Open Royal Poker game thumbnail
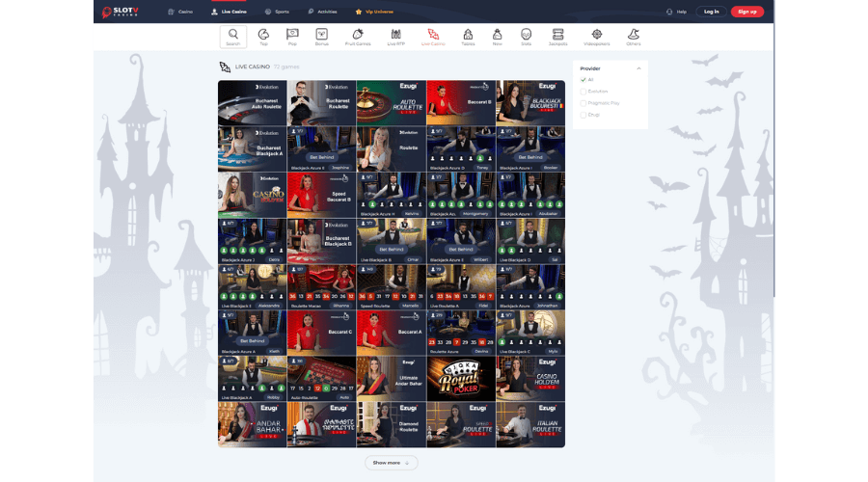 tap(461, 379)
